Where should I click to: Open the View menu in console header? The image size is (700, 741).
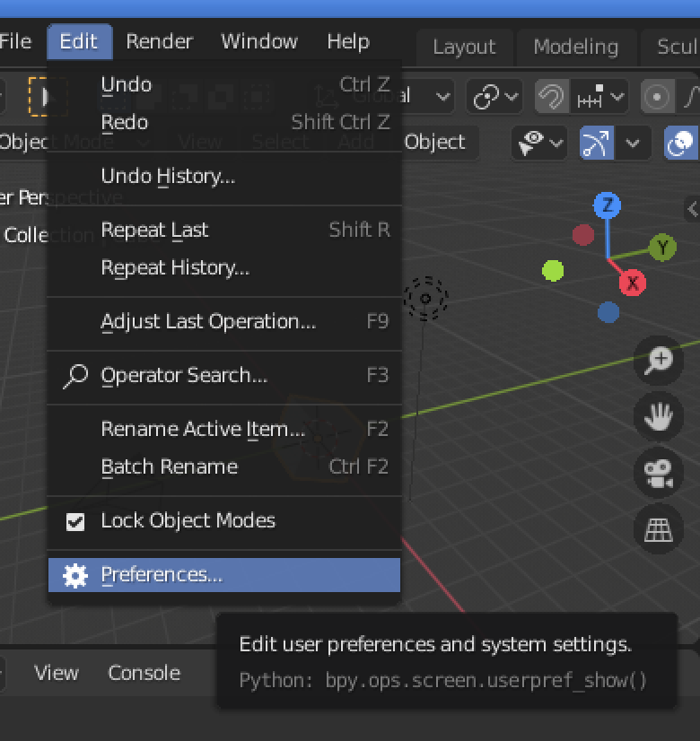[x=57, y=673]
